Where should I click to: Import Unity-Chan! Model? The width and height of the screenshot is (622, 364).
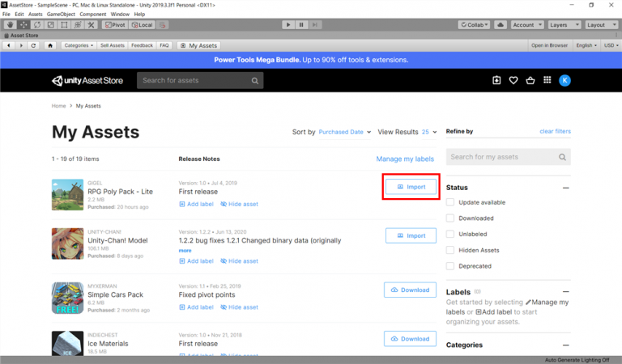pos(411,235)
